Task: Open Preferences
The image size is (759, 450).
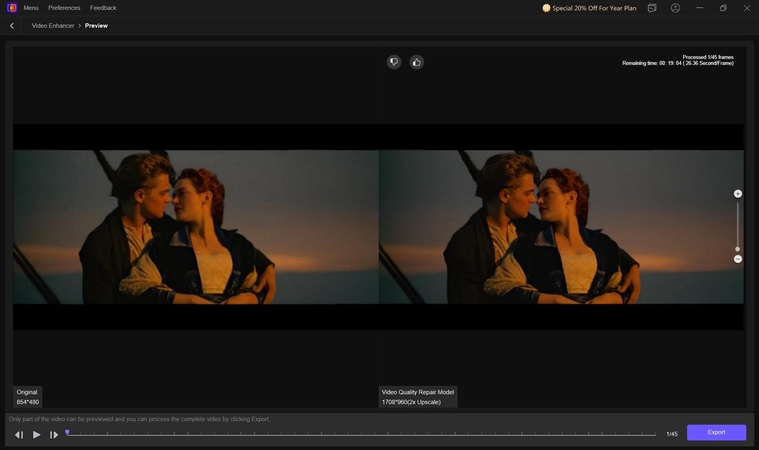Action: [x=64, y=8]
